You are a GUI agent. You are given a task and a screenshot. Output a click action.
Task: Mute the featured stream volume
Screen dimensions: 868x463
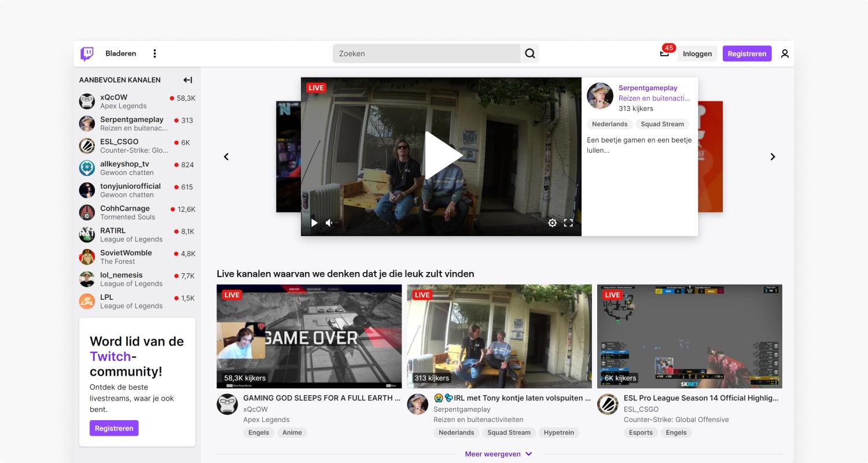pos(329,223)
